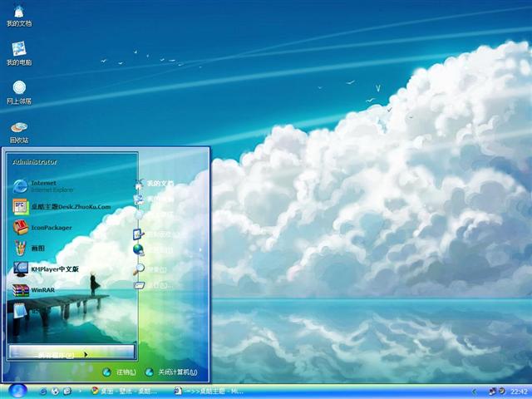The height and width of the screenshot is (399, 532).
Task: Click 注销 log off button
Action: click(120, 372)
